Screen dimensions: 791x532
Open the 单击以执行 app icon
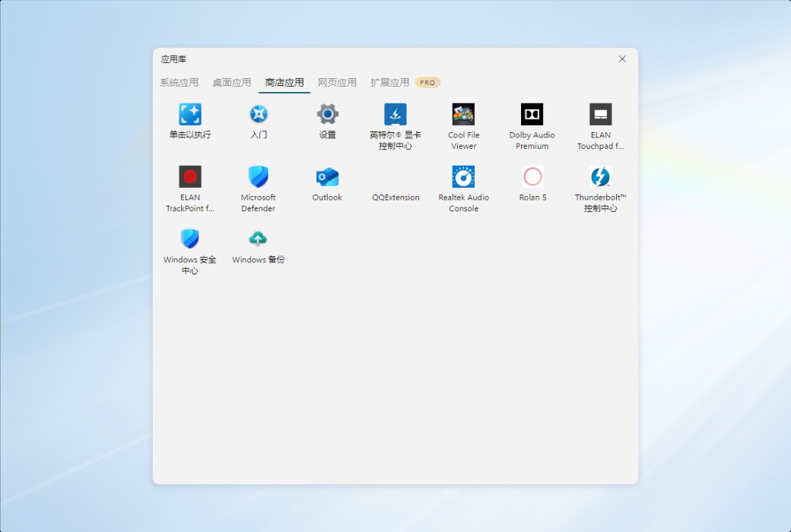189,115
